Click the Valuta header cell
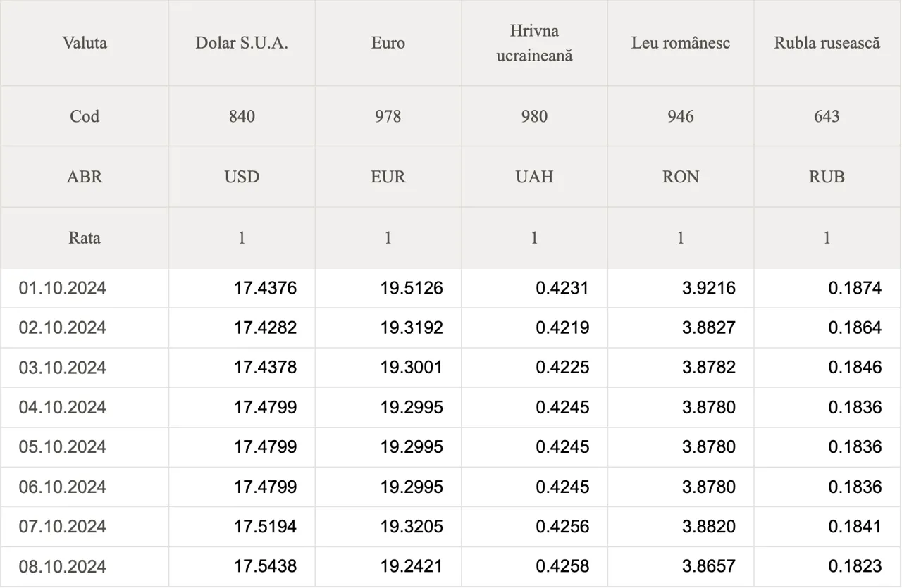The image size is (902, 588). 85,43
